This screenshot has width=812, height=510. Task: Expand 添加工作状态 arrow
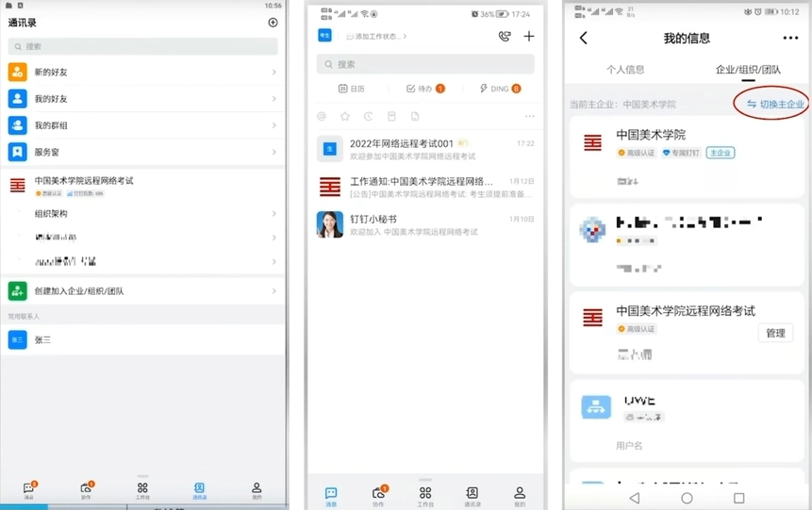(405, 36)
